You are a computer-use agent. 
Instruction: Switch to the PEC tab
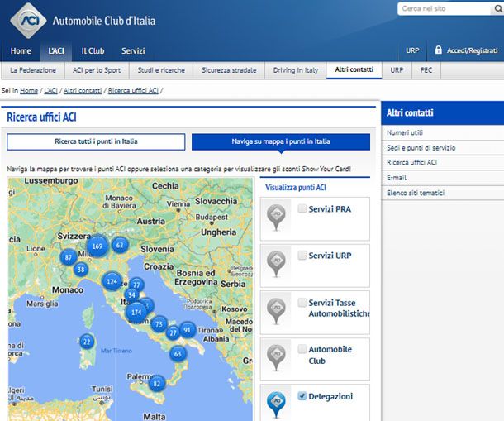tap(426, 70)
